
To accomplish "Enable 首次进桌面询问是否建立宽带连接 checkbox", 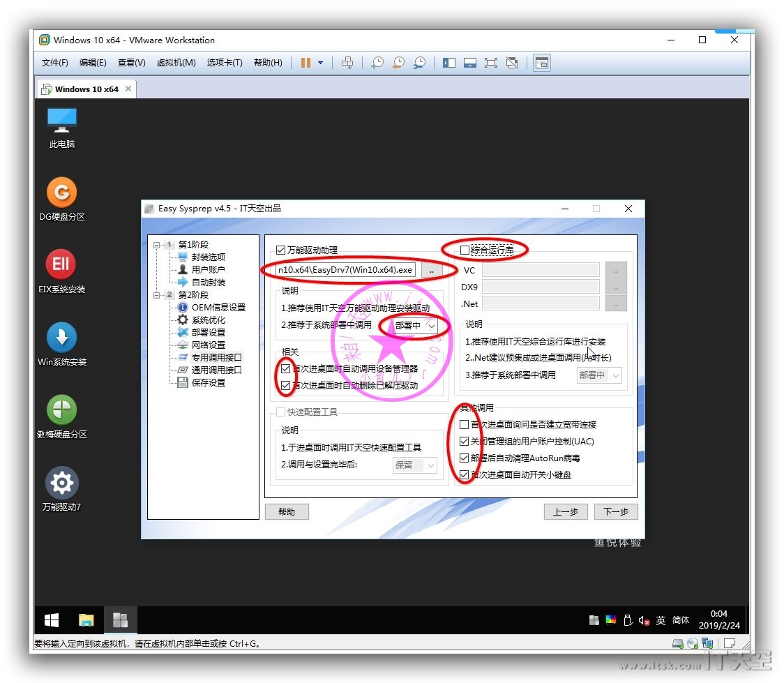I will [x=464, y=424].
